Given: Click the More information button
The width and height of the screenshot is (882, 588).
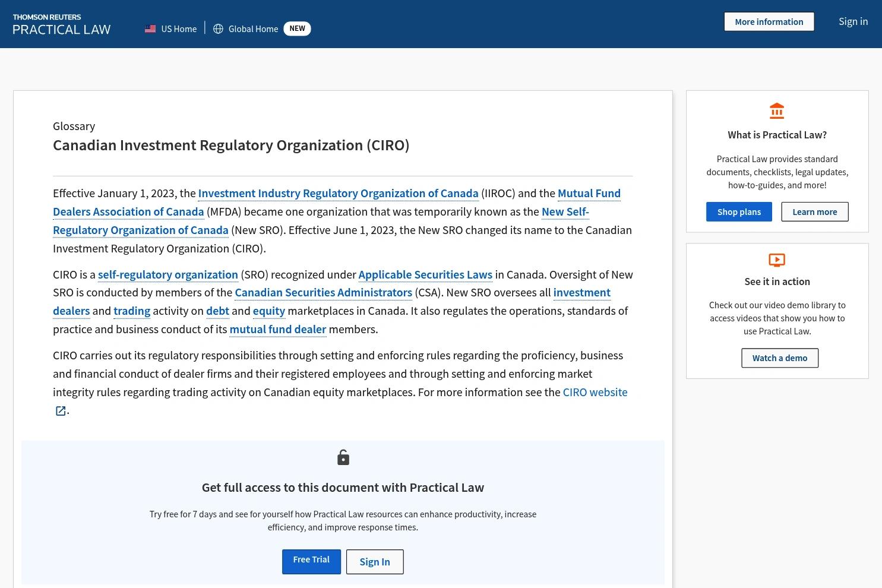Looking at the screenshot, I should click(769, 21).
